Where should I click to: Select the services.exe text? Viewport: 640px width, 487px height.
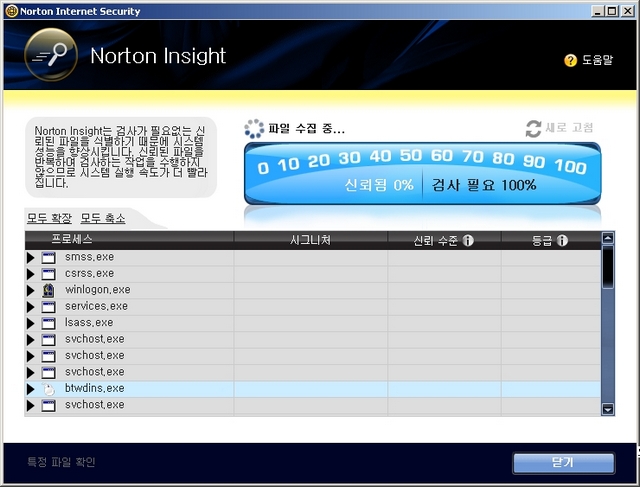pos(96,306)
